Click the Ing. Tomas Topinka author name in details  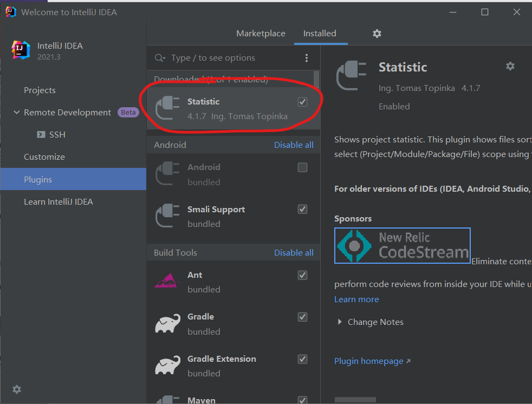[x=416, y=88]
